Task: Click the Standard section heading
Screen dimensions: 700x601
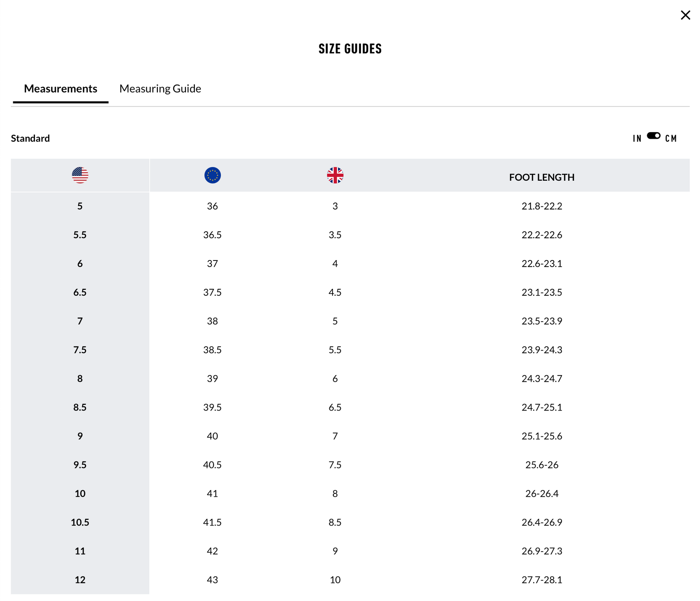Action: (x=30, y=138)
